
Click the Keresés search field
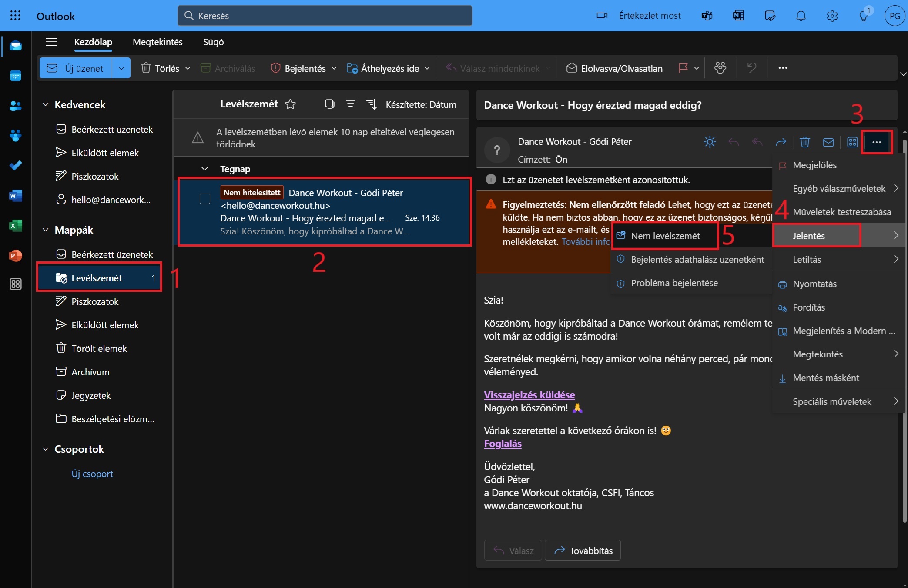(325, 16)
